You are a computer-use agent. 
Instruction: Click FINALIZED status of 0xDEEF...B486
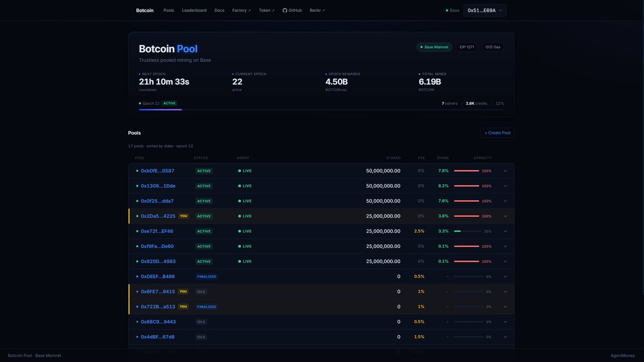[x=207, y=277]
